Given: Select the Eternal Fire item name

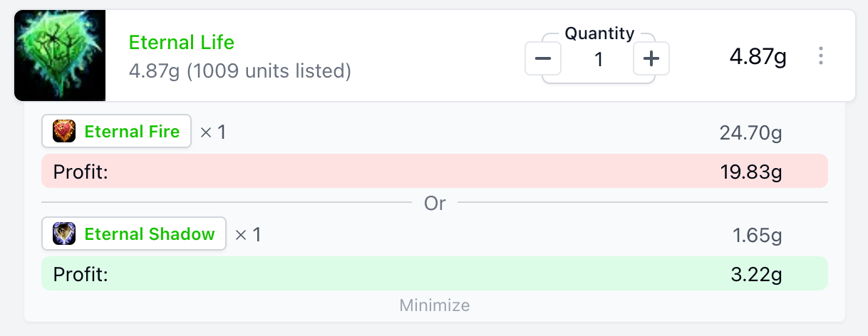Looking at the screenshot, I should [x=132, y=132].
